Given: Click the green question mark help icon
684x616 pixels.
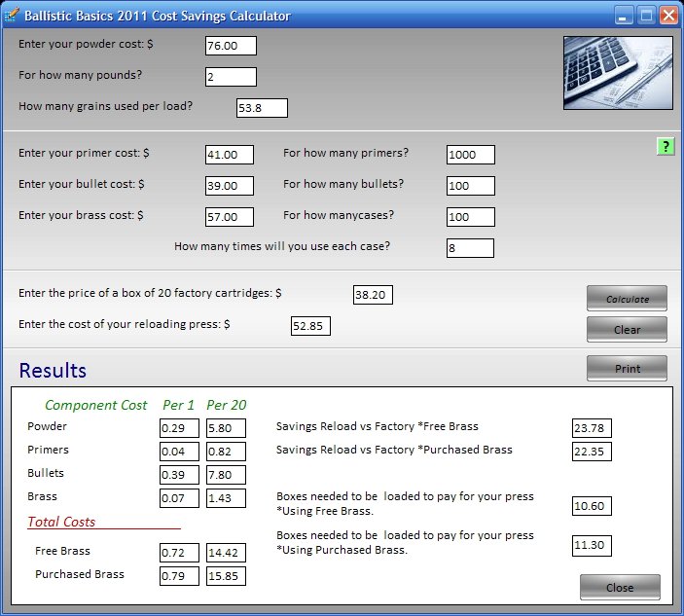Looking at the screenshot, I should point(666,147).
